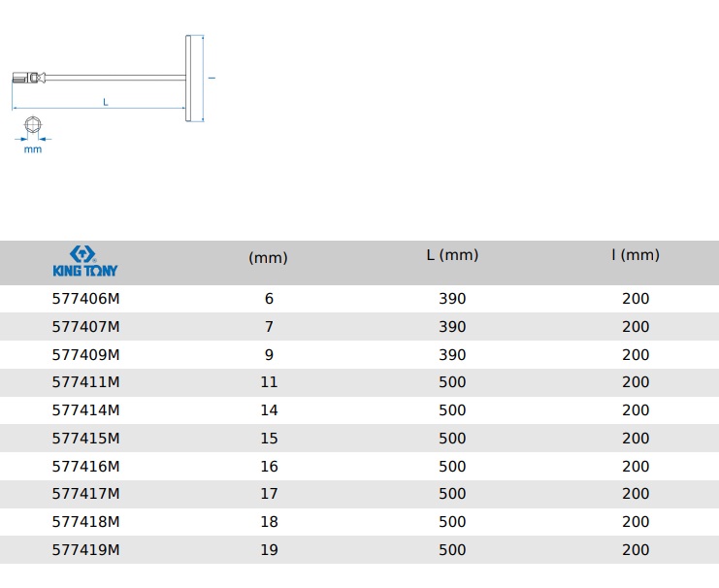Viewport: 719px width, 588px height.
Task: Select the last row model 577419M
Action: [85, 550]
